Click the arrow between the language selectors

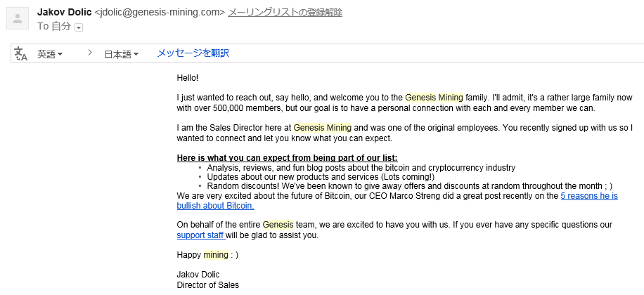point(90,53)
